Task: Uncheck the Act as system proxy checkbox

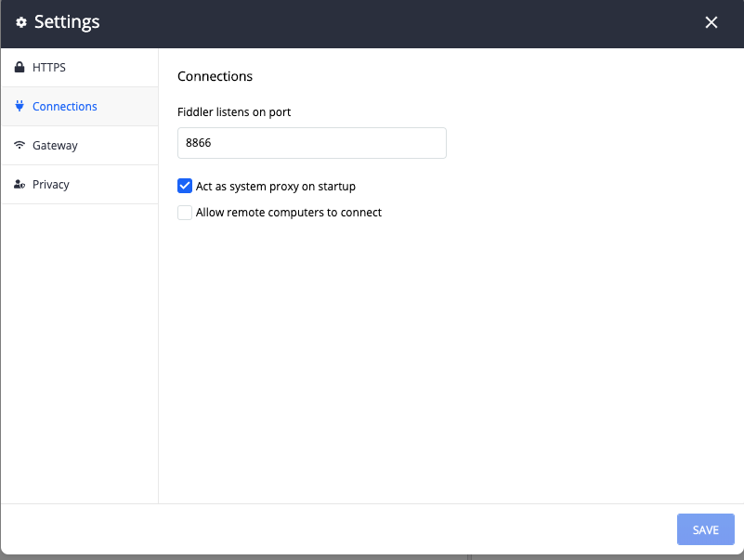Action: [185, 186]
